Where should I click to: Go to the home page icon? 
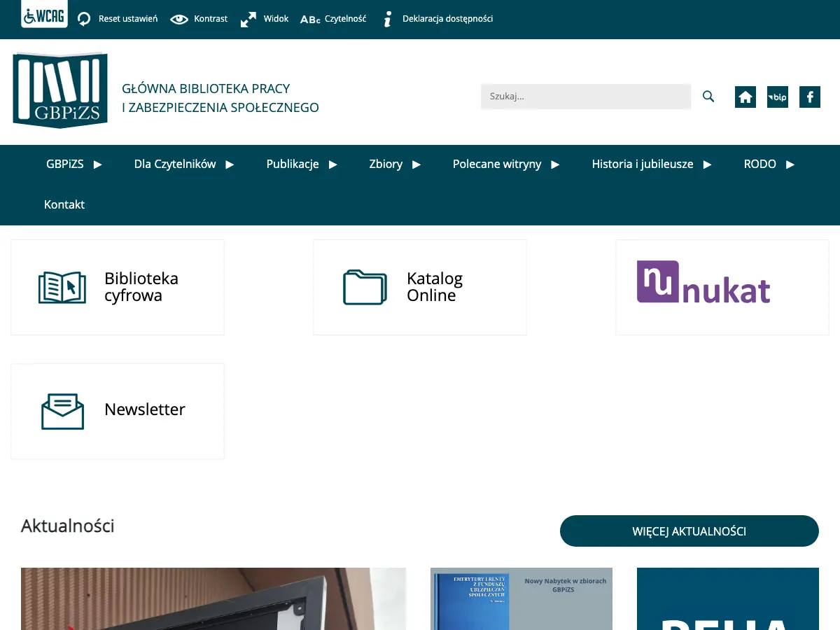click(745, 97)
